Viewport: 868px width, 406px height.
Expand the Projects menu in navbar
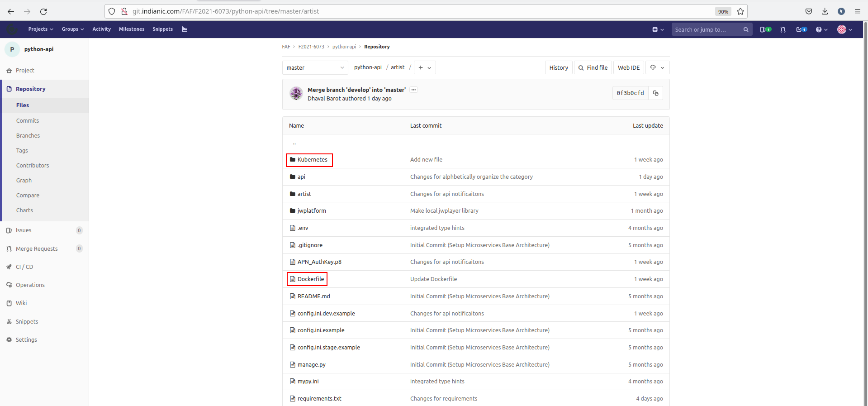pos(40,29)
